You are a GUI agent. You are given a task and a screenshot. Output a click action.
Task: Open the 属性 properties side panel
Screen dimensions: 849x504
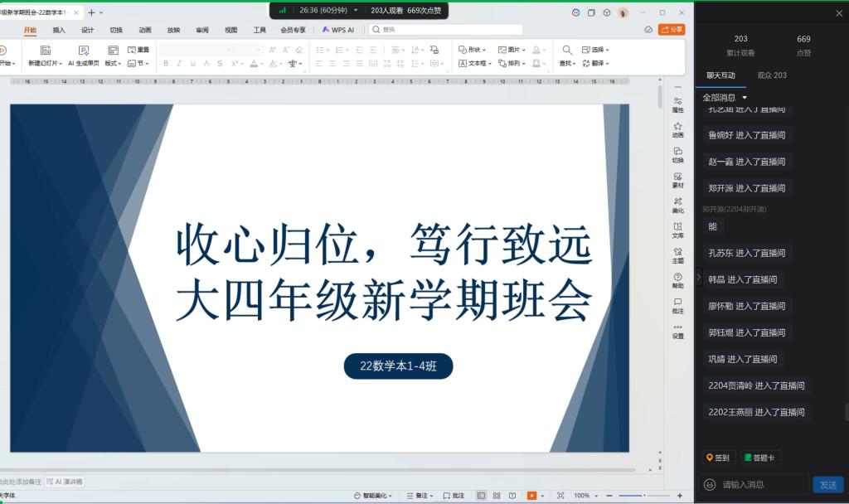coord(677,104)
